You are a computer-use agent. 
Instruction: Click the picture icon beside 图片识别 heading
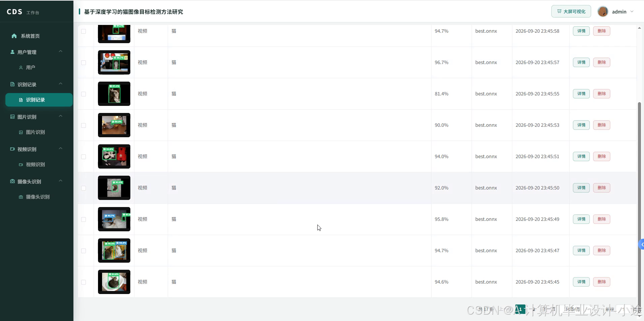click(12, 117)
